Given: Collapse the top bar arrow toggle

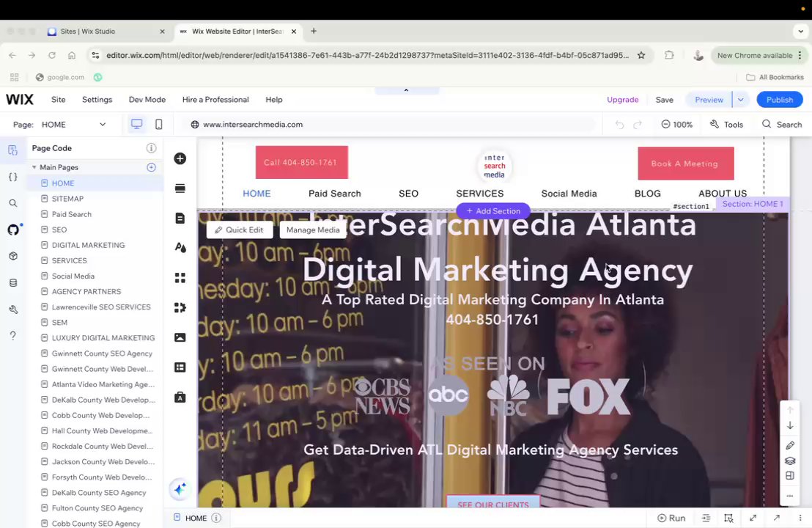Looking at the screenshot, I should (x=407, y=90).
